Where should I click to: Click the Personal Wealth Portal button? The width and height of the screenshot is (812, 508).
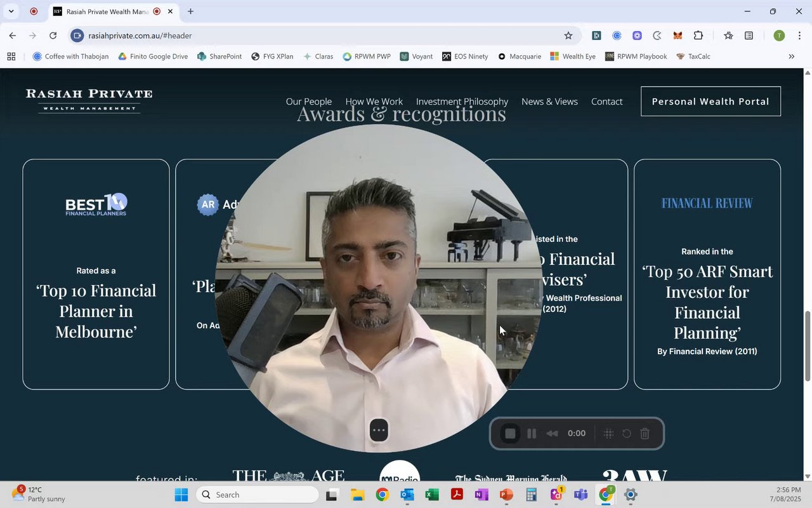[x=710, y=102]
